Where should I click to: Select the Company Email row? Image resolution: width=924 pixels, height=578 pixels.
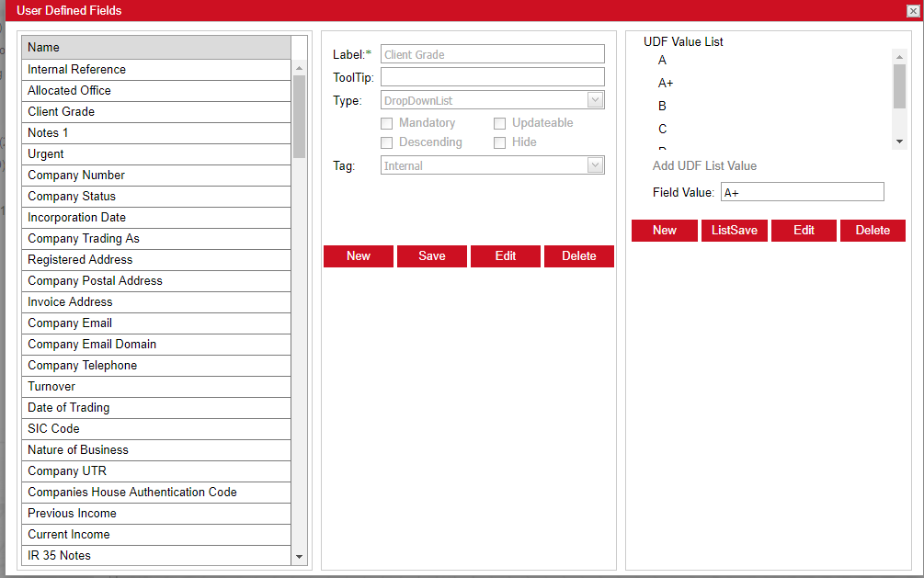point(156,323)
